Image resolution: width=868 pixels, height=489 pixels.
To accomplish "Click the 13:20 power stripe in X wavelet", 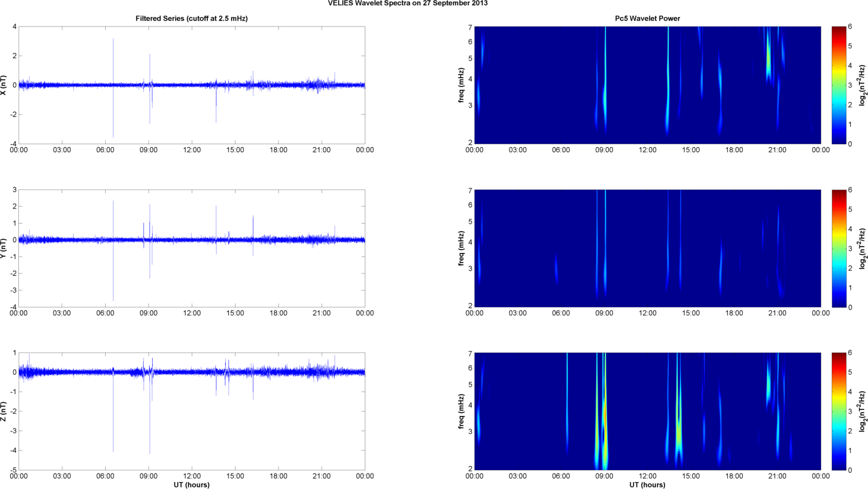I will pos(668,79).
